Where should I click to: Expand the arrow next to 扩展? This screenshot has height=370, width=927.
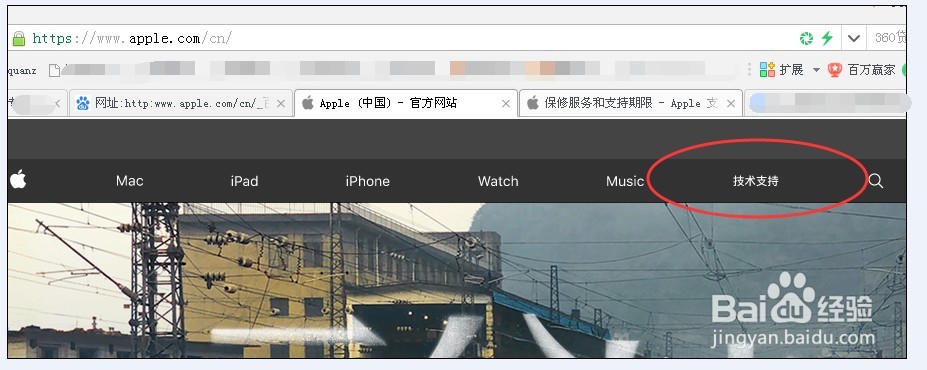[x=816, y=70]
